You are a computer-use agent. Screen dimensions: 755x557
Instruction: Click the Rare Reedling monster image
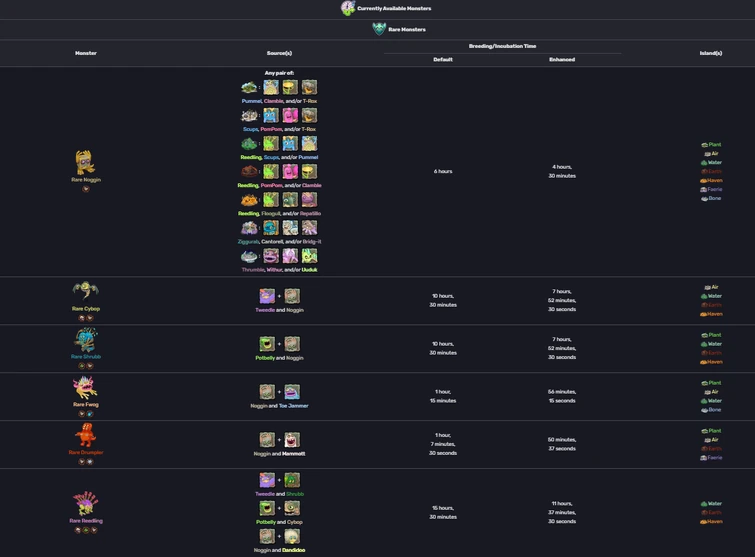[86, 504]
